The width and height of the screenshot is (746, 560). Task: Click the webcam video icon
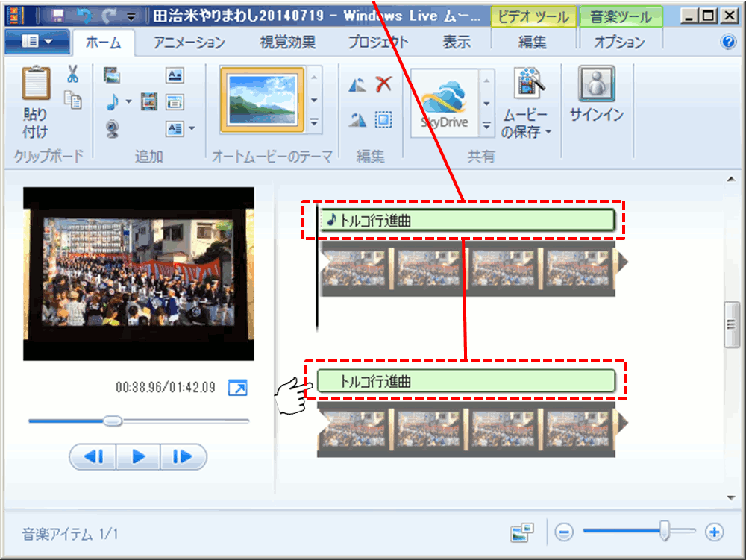112,129
